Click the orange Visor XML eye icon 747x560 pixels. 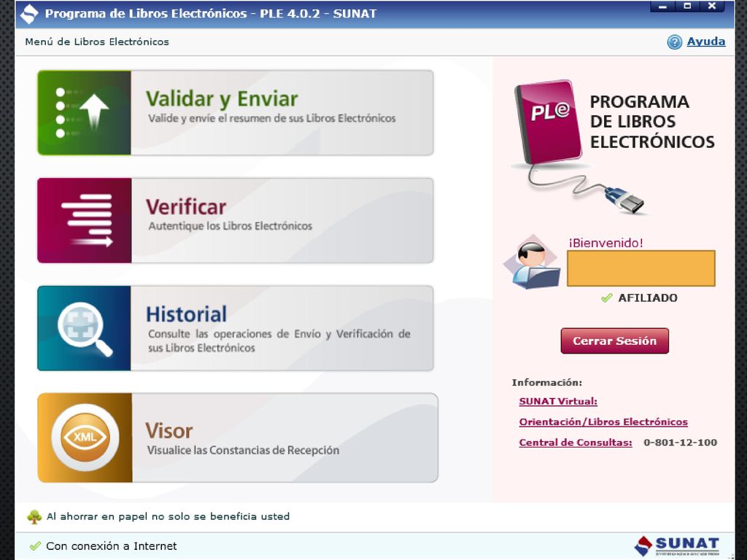[85, 437]
